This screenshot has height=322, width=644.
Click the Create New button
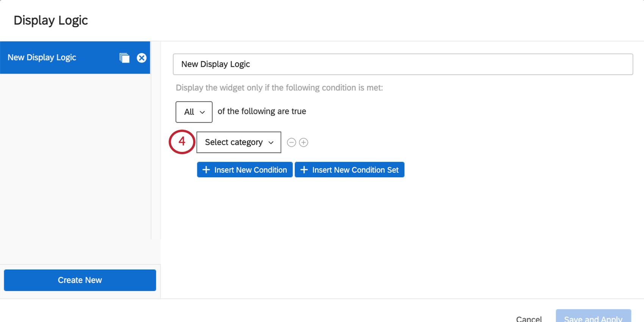click(x=80, y=280)
